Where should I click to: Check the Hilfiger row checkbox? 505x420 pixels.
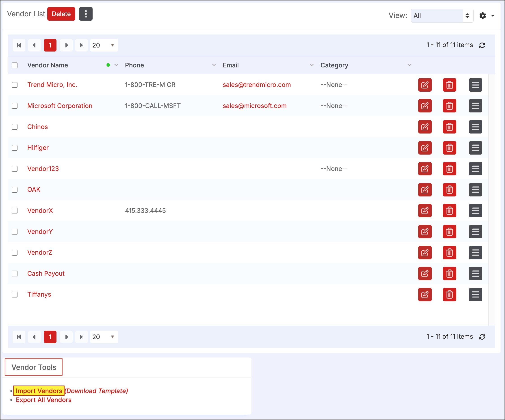tap(15, 148)
